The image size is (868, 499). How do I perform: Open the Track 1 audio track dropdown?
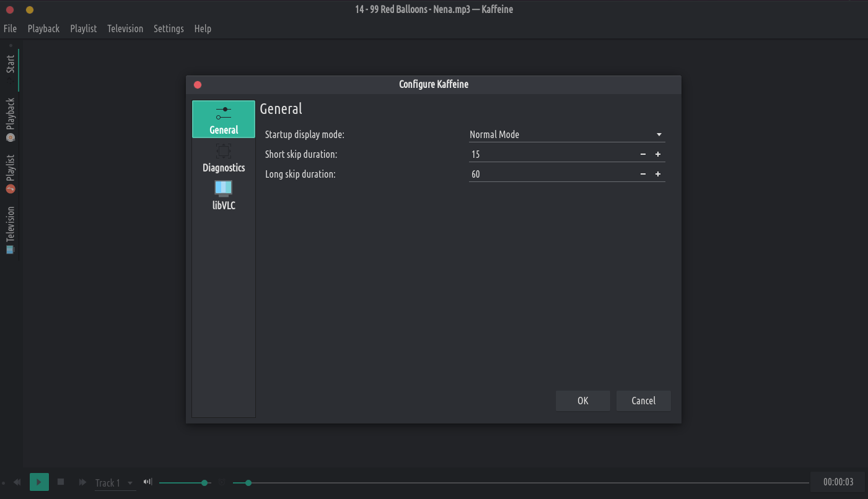point(115,483)
